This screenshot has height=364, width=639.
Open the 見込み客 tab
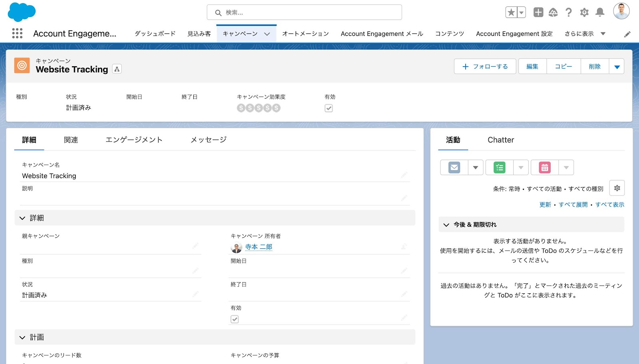coord(199,34)
